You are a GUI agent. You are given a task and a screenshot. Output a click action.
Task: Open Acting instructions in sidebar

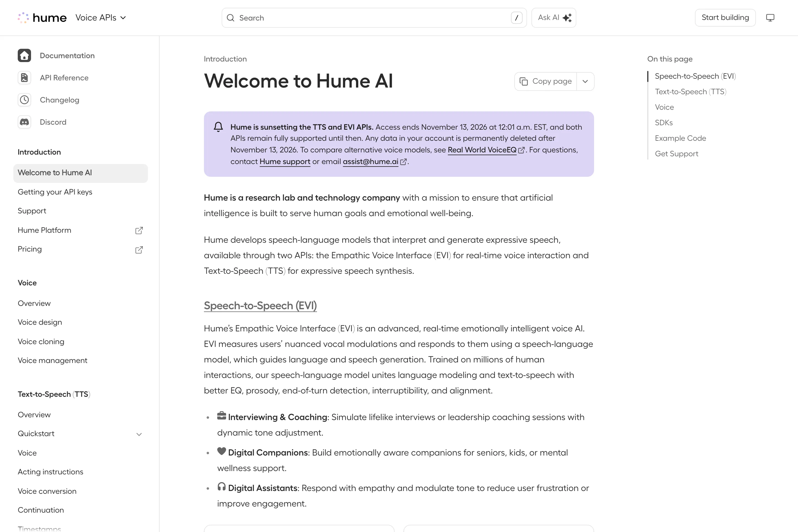80,472
